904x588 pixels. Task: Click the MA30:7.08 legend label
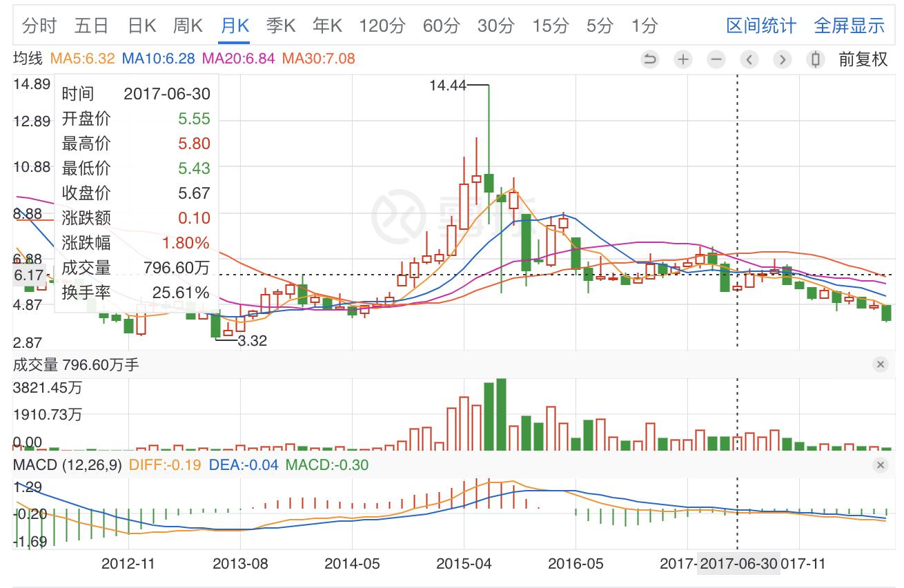(x=319, y=59)
